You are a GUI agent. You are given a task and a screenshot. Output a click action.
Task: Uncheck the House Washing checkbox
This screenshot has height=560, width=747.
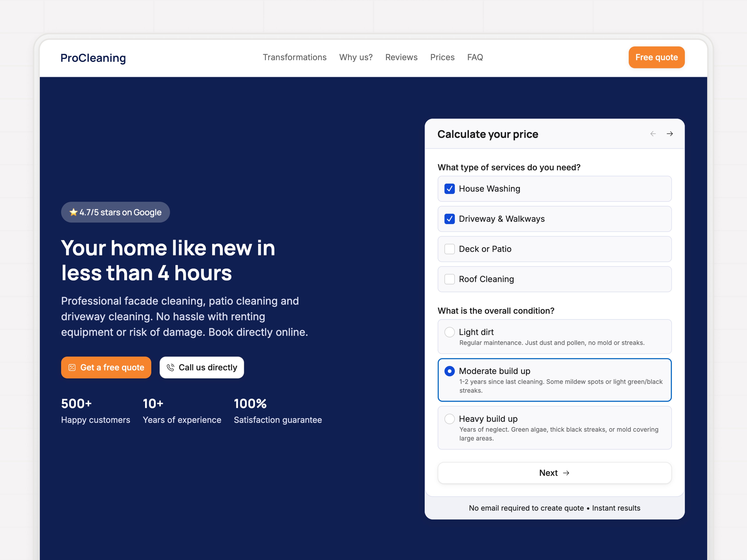tap(450, 189)
